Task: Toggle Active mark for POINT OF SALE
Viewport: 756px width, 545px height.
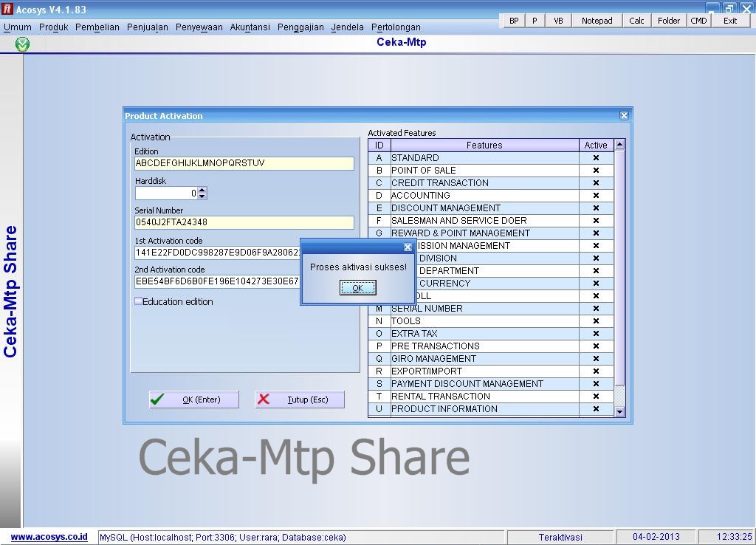Action: [596, 171]
